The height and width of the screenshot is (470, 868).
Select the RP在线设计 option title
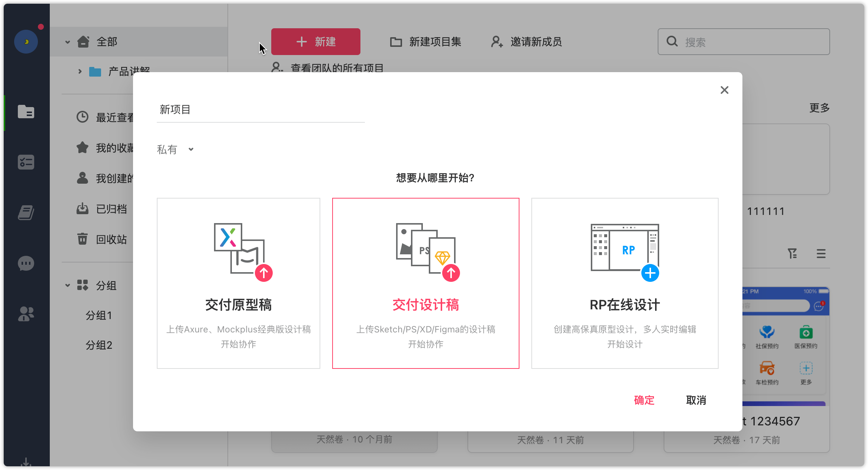point(625,305)
